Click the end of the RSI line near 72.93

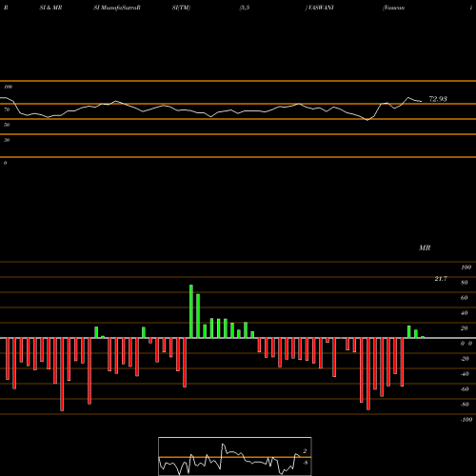click(x=422, y=102)
